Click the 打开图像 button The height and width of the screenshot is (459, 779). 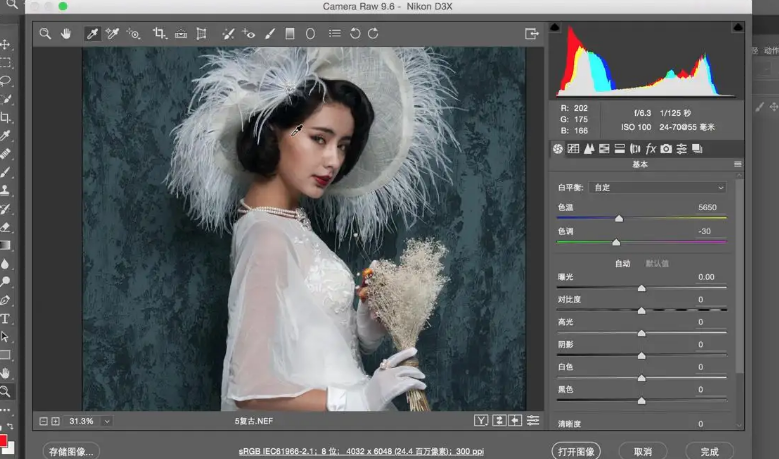click(x=576, y=451)
